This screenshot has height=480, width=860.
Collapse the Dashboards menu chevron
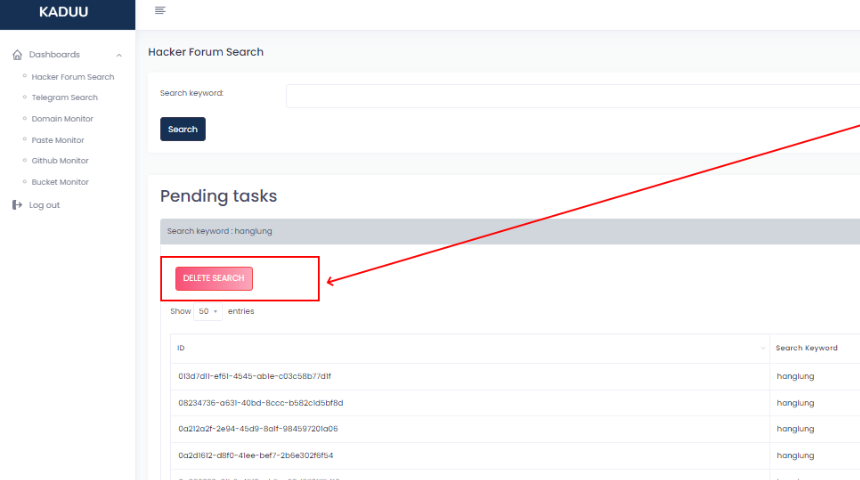tap(119, 55)
